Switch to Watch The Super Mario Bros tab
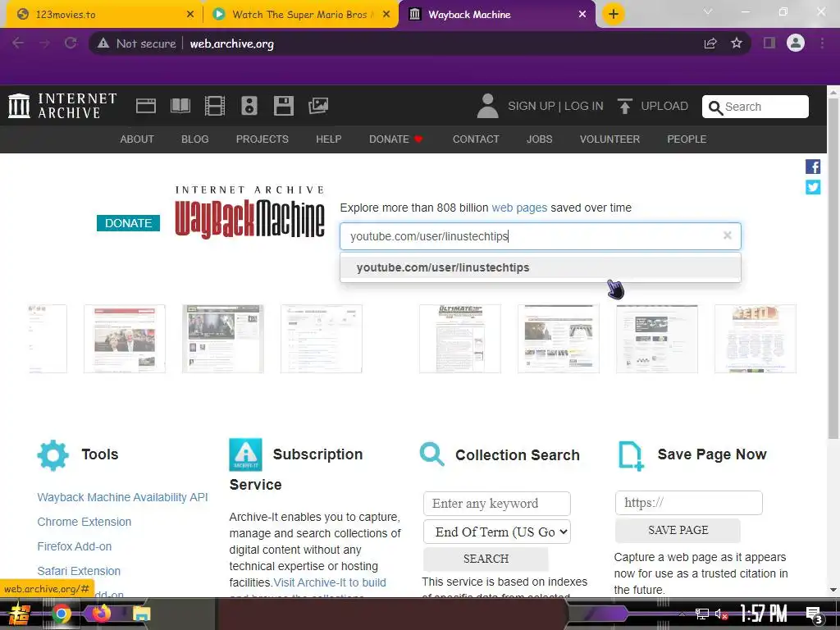Image resolution: width=840 pixels, height=630 pixels. (299, 15)
